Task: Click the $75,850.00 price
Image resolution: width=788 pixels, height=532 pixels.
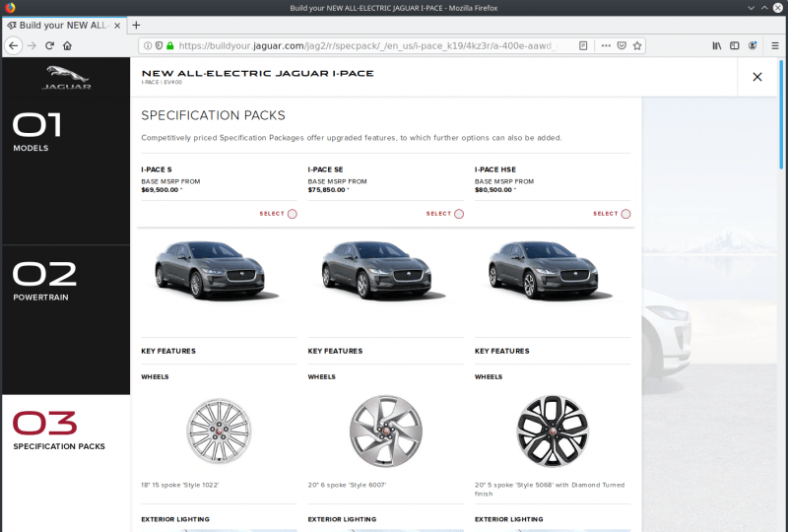Action: 327,190
